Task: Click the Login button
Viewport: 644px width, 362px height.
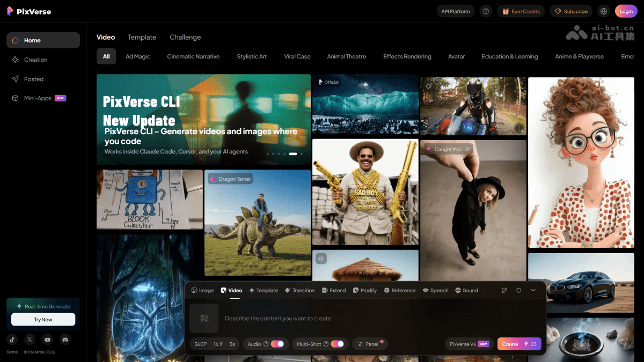Action: pos(626,11)
